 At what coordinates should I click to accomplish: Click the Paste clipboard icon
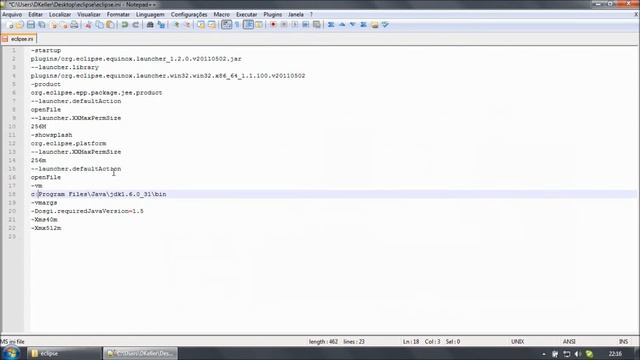pyautogui.click(x=110, y=25)
